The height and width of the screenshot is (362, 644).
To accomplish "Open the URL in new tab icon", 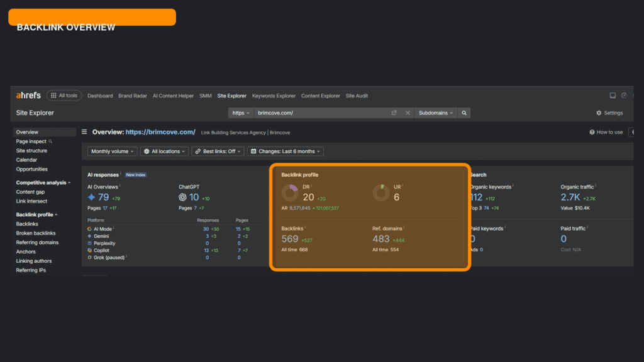I will 394,113.
